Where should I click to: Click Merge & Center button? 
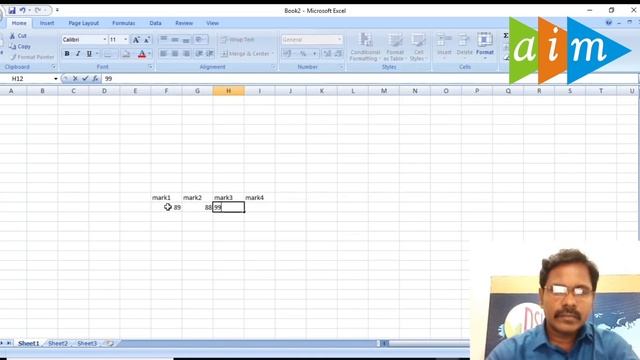click(244, 54)
